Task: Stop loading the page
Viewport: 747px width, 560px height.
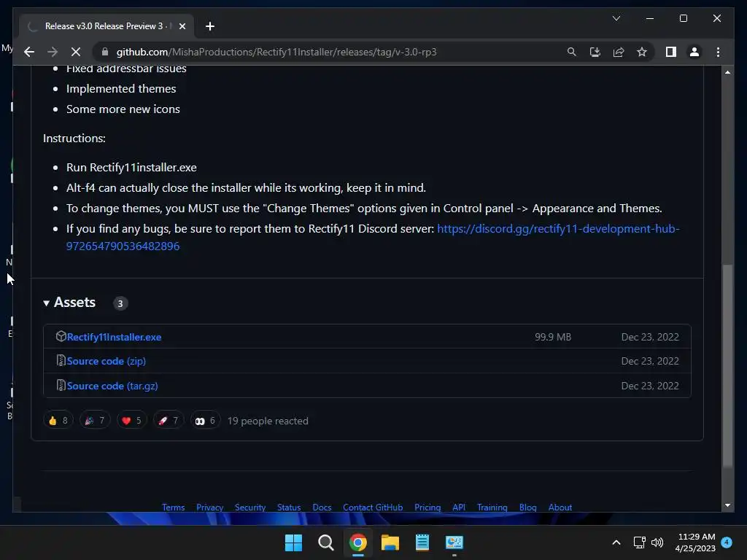Action: click(x=76, y=52)
